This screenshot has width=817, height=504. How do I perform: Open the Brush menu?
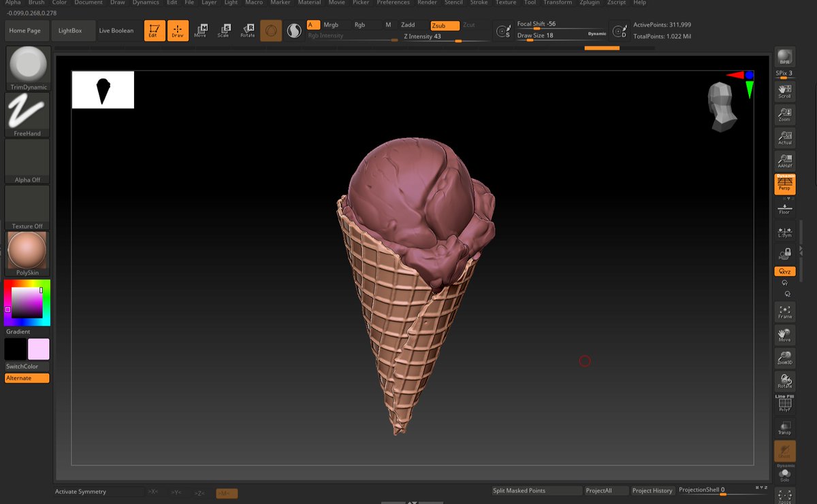pyautogui.click(x=36, y=3)
